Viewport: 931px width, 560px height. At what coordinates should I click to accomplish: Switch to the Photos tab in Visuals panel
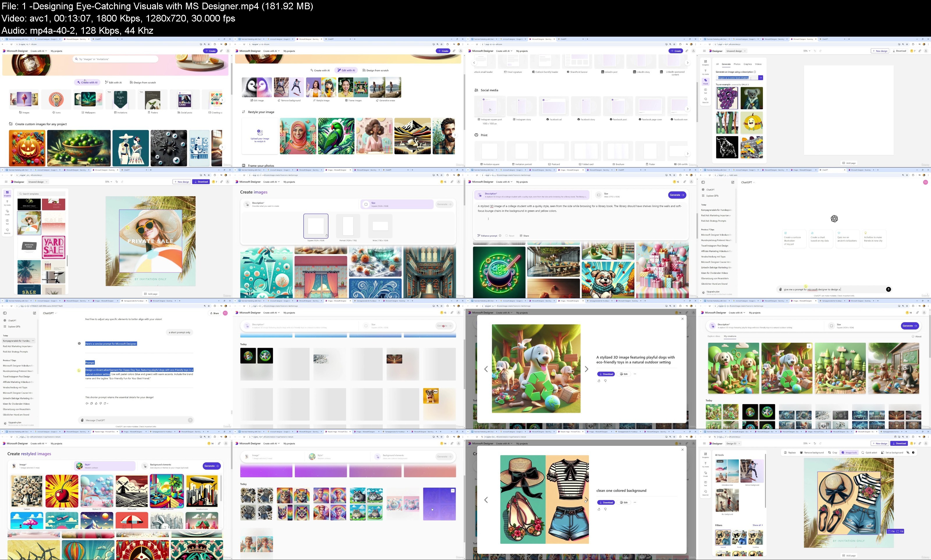pyautogui.click(x=737, y=64)
